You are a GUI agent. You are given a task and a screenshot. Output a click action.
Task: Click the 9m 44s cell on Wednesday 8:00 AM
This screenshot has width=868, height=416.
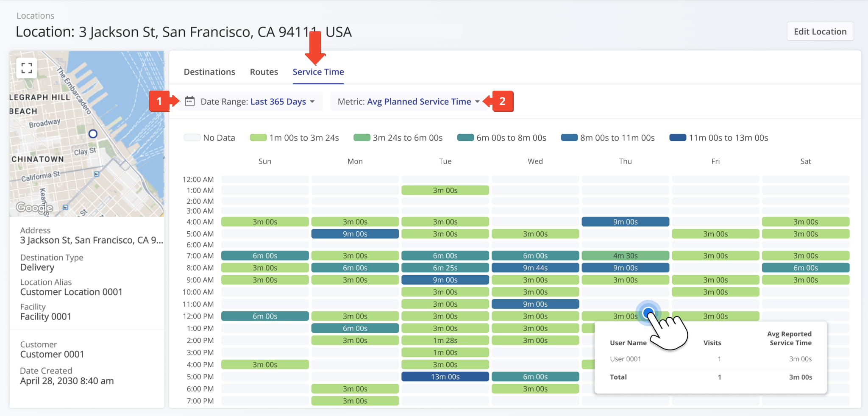[x=535, y=267]
